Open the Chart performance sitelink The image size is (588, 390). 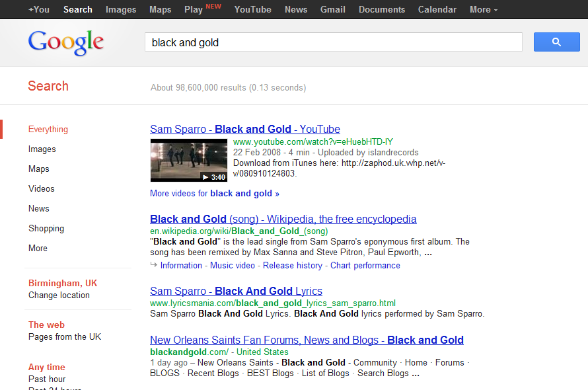(365, 265)
